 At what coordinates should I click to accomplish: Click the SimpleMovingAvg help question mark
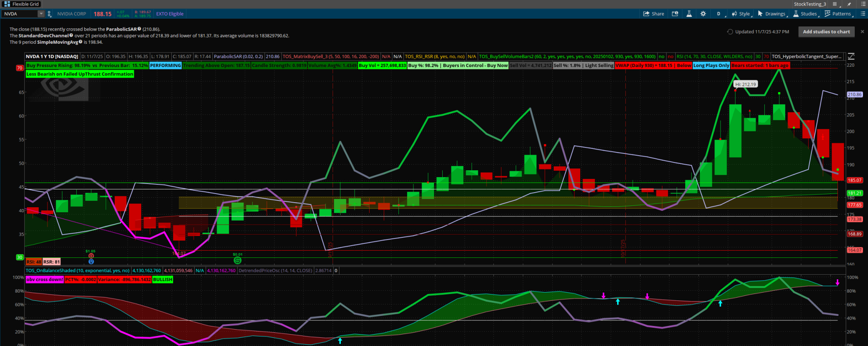(x=80, y=42)
